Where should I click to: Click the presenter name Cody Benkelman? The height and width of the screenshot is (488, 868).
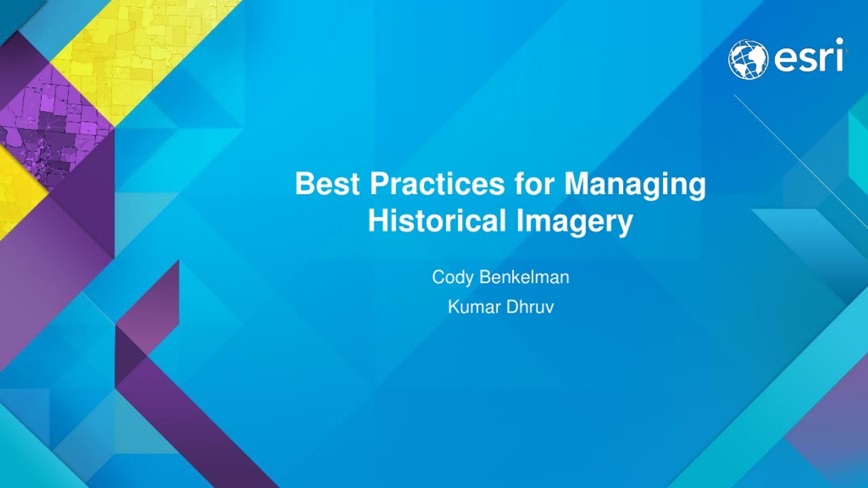point(500,278)
